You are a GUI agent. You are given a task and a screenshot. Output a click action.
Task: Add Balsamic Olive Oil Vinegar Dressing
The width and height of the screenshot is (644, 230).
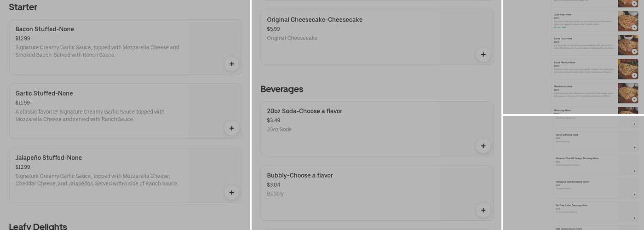(634, 171)
